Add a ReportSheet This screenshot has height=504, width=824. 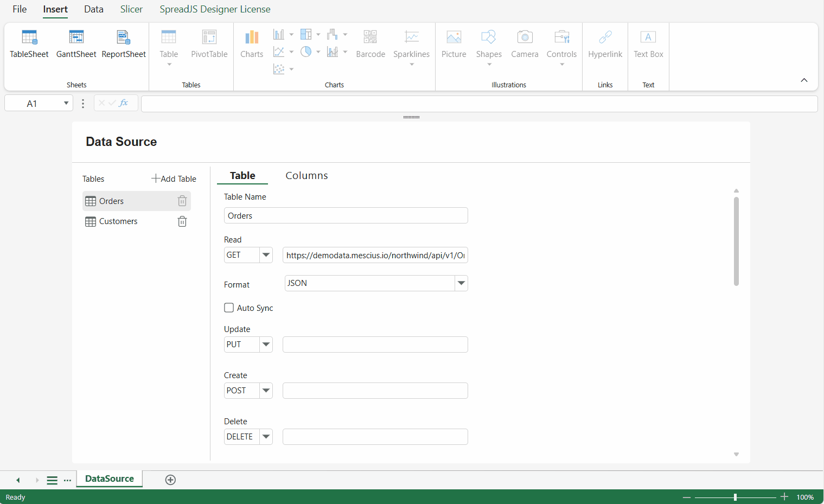[124, 44]
